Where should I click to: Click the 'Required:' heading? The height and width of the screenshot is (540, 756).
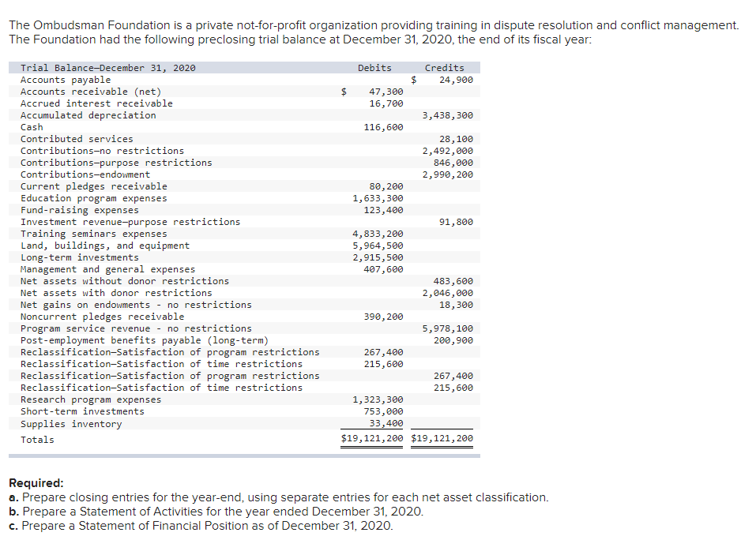(x=36, y=483)
